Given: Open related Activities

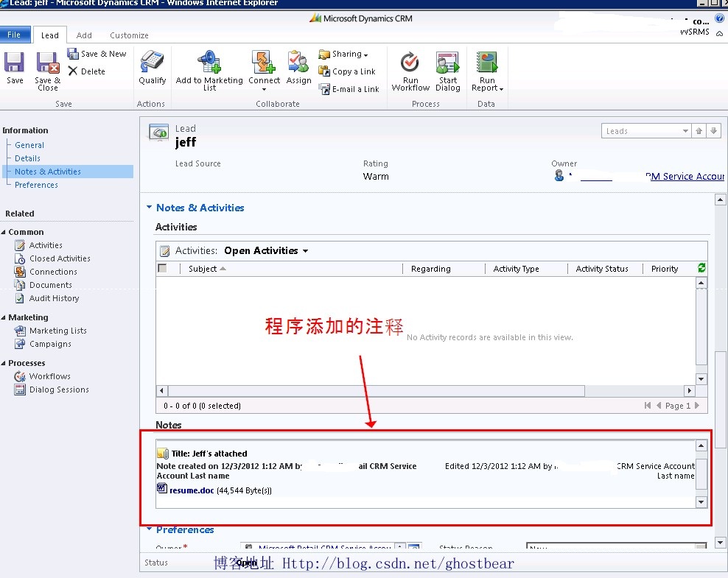Looking at the screenshot, I should pyautogui.click(x=39, y=245).
